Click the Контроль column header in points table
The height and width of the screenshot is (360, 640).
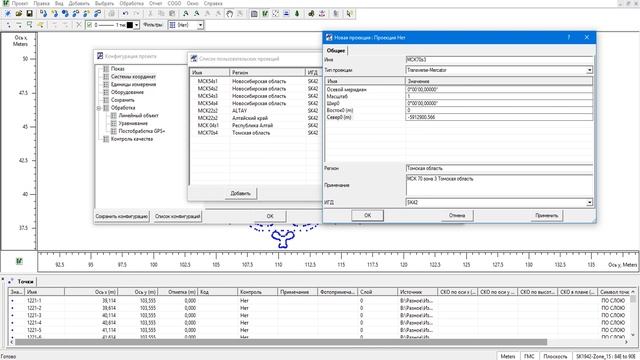pyautogui.click(x=257, y=292)
